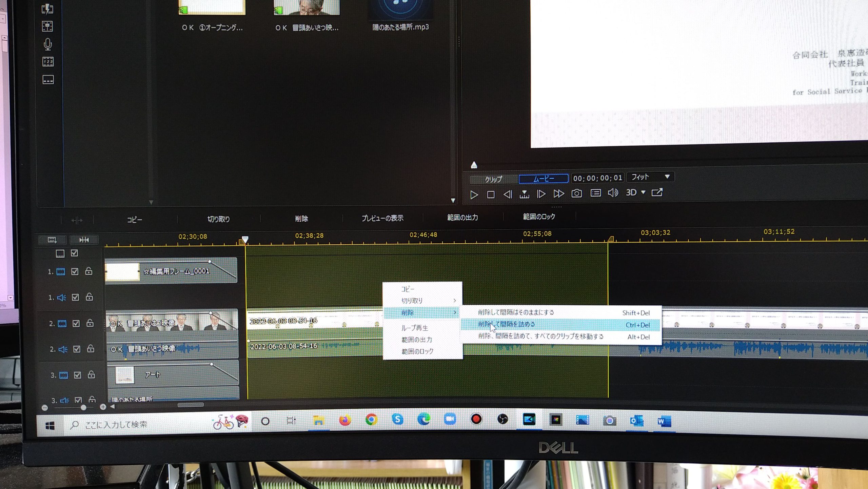
Task: Click the 3D mode button
Action: click(631, 192)
